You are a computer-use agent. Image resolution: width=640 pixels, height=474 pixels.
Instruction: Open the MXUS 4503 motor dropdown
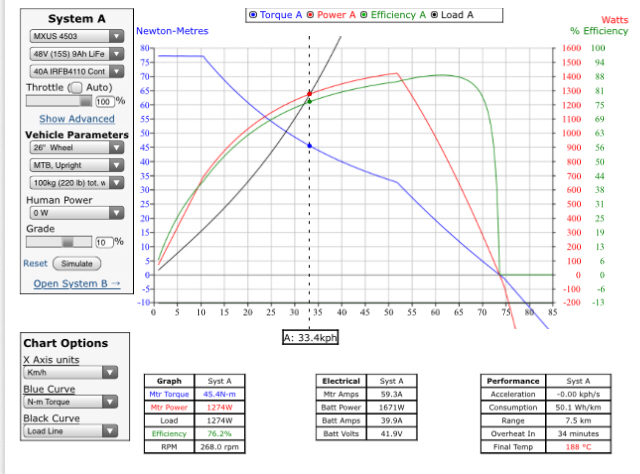[75, 37]
